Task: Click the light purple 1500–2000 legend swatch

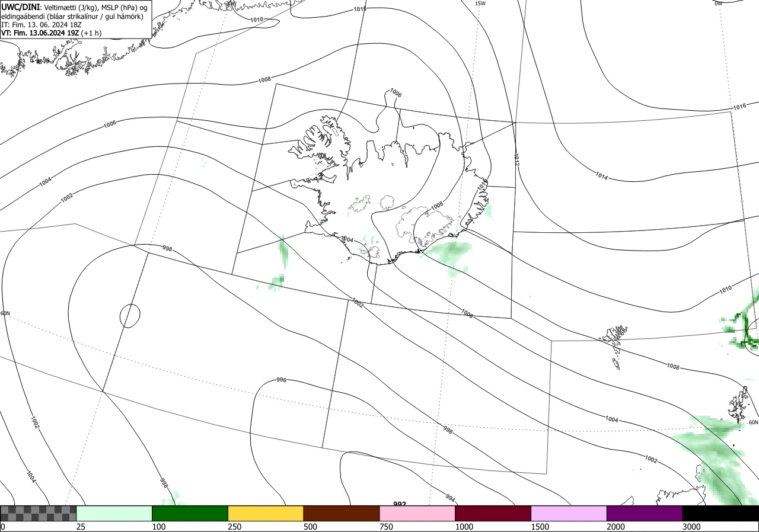Action: coord(569,513)
